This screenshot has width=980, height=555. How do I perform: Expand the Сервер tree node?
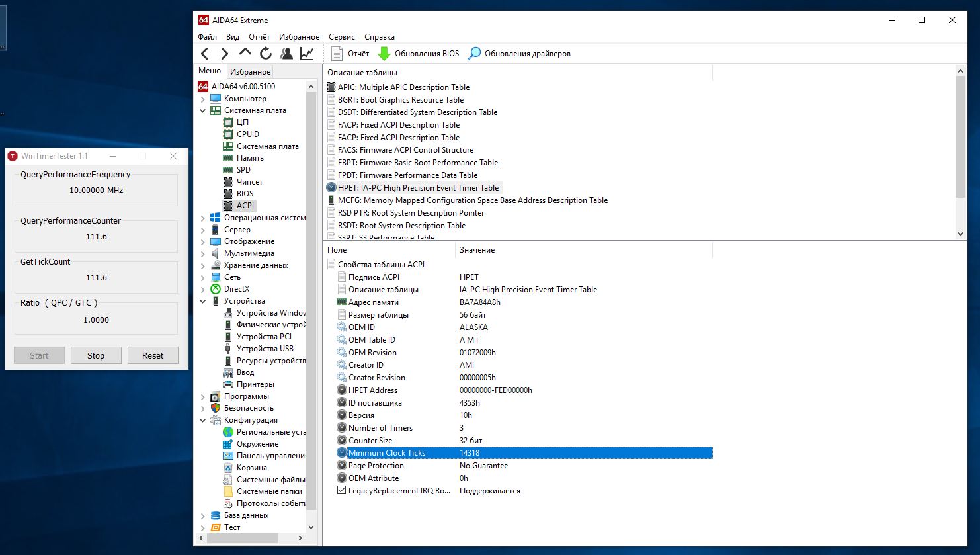203,230
